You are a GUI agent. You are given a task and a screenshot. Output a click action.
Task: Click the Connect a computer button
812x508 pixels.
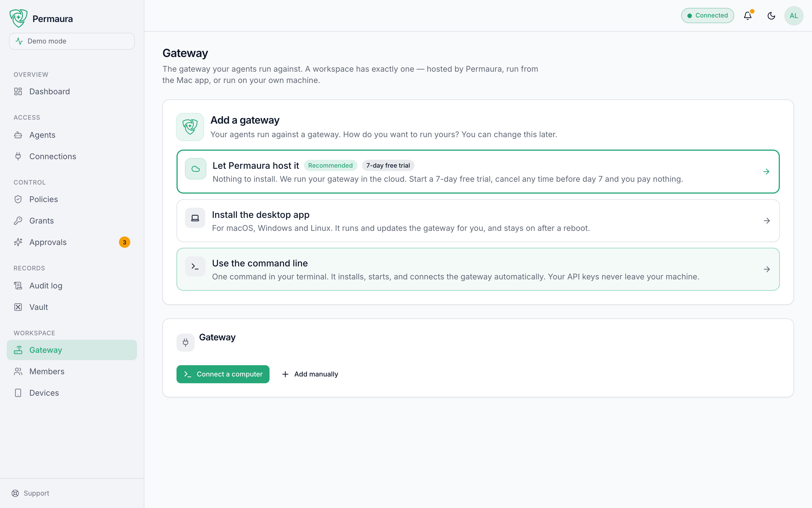(x=223, y=374)
